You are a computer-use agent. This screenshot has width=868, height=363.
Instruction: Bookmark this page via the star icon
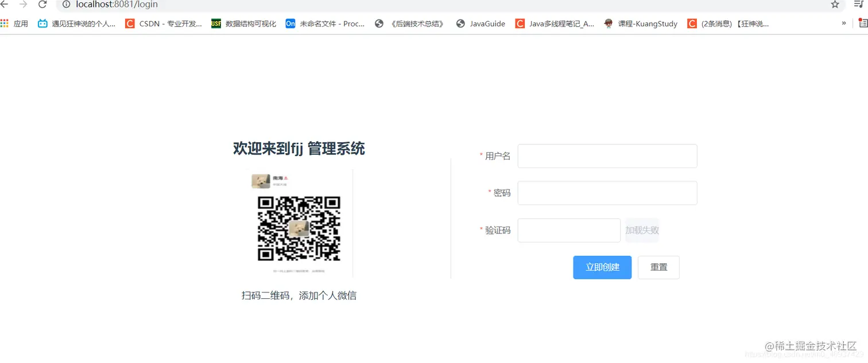[835, 4]
